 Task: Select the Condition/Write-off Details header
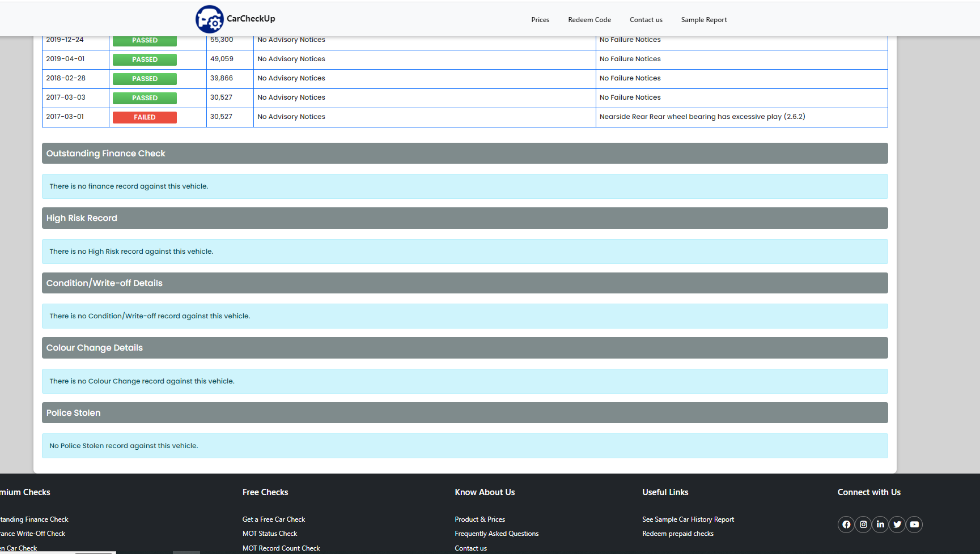point(465,283)
